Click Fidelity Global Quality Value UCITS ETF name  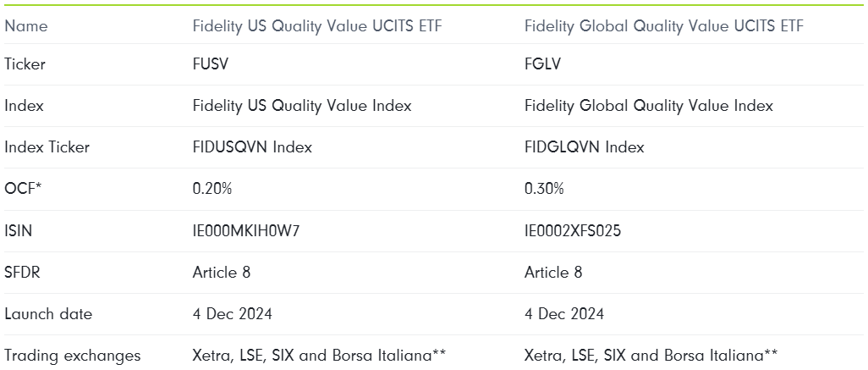664,26
